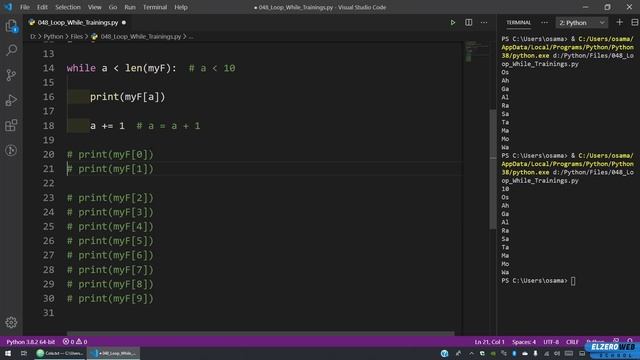Screen dimensions: 640x360
Task: Click 'CRLF' line ending in status bar
Action: point(572,342)
